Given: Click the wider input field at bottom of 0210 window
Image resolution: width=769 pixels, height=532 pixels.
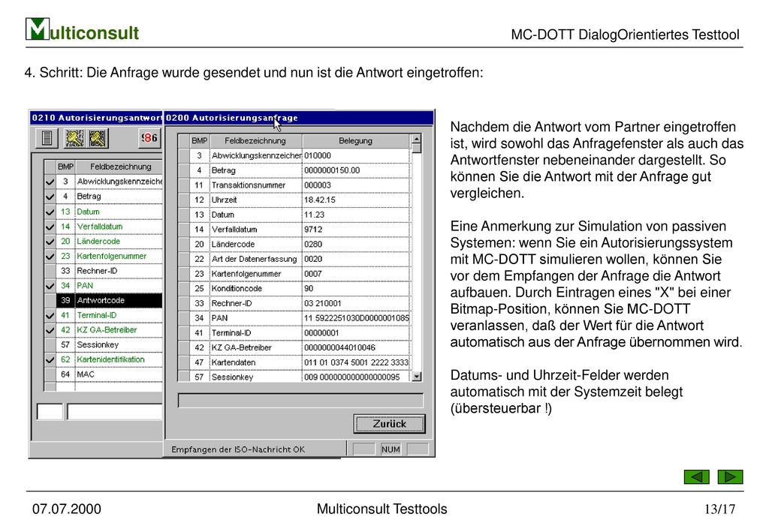Looking at the screenshot, I should click(x=115, y=411).
